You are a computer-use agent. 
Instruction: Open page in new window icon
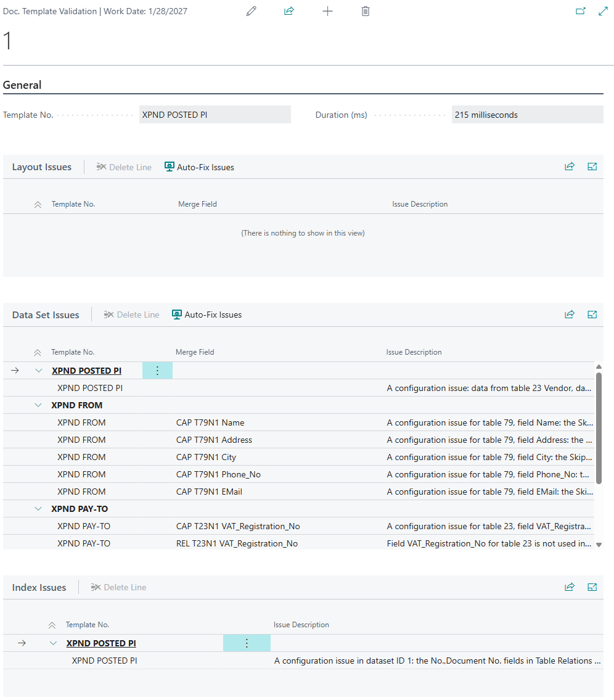pos(580,11)
